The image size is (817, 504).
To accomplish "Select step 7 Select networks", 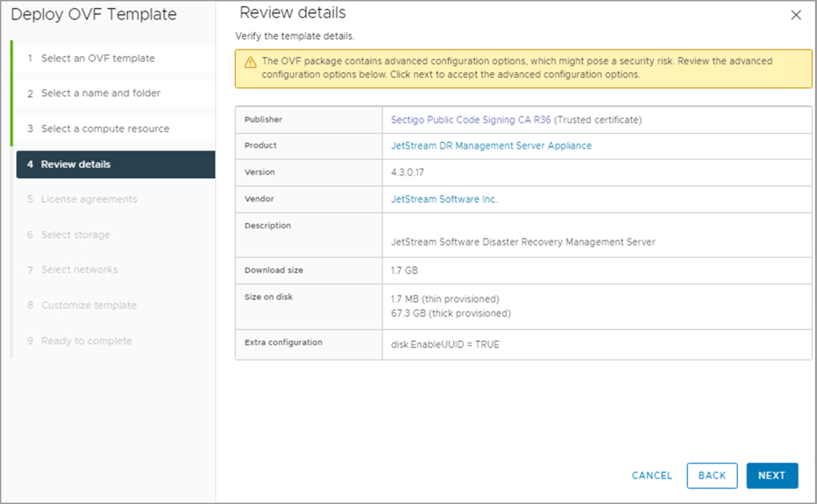I will pos(79,269).
